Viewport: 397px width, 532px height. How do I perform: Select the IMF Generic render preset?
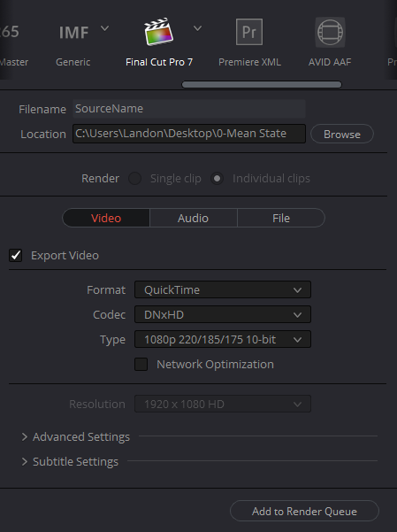[x=73, y=33]
